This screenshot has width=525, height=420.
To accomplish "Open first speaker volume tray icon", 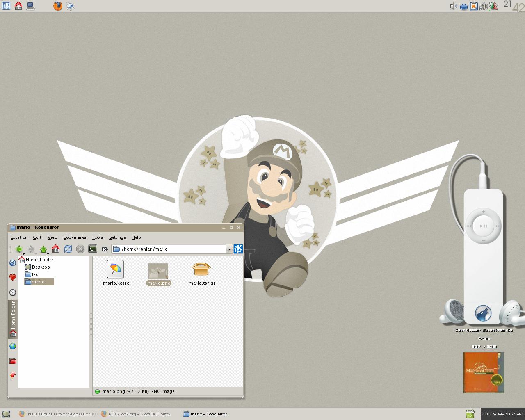I will pos(453,6).
